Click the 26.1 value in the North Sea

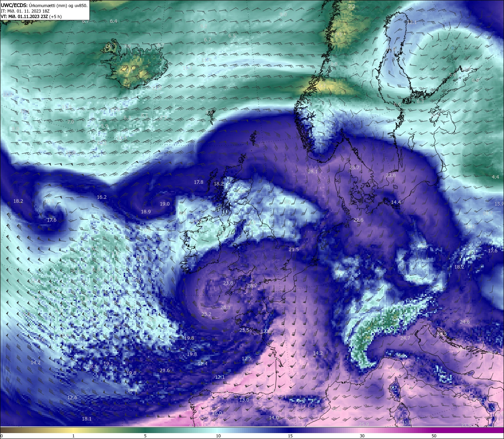pos(313,171)
